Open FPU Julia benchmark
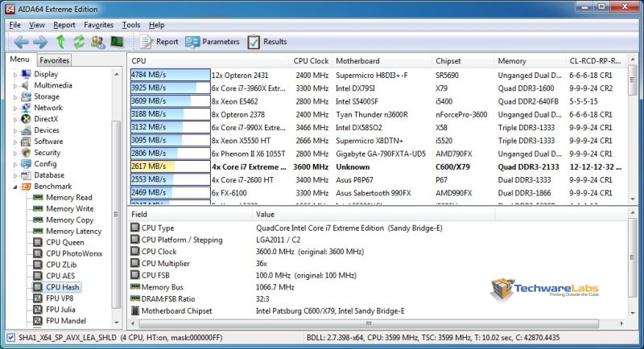Image resolution: width=644 pixels, height=349 pixels. tap(60, 310)
